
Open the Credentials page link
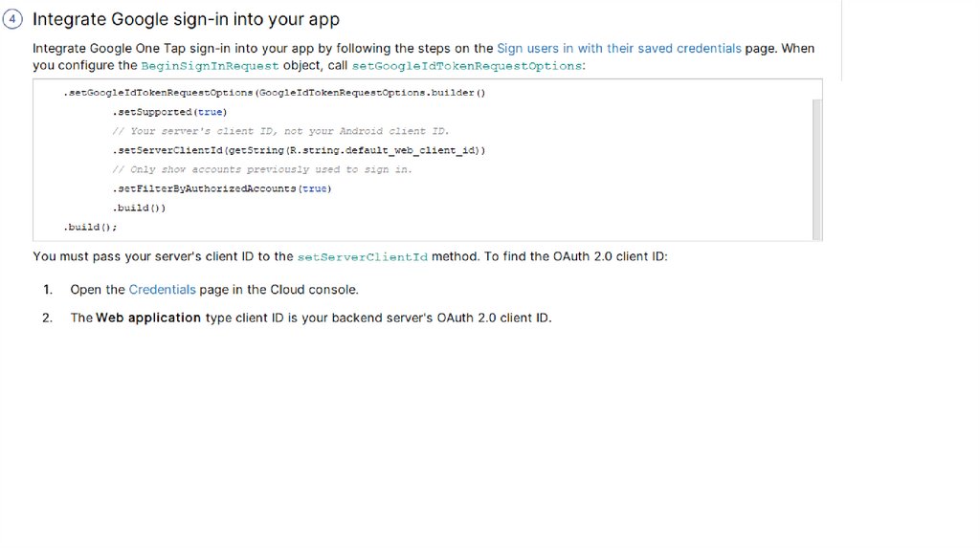pos(162,289)
